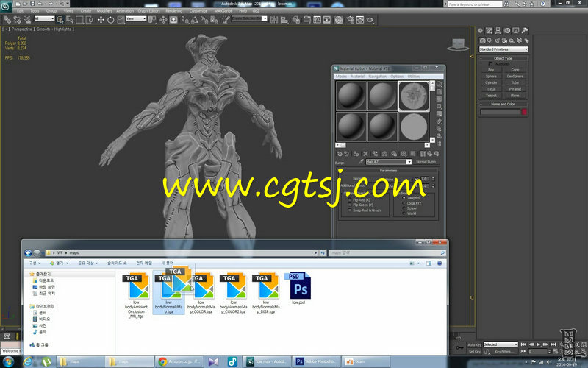Click Assign Material to Selection icon
The width and height of the screenshot is (588, 368).
click(356, 154)
